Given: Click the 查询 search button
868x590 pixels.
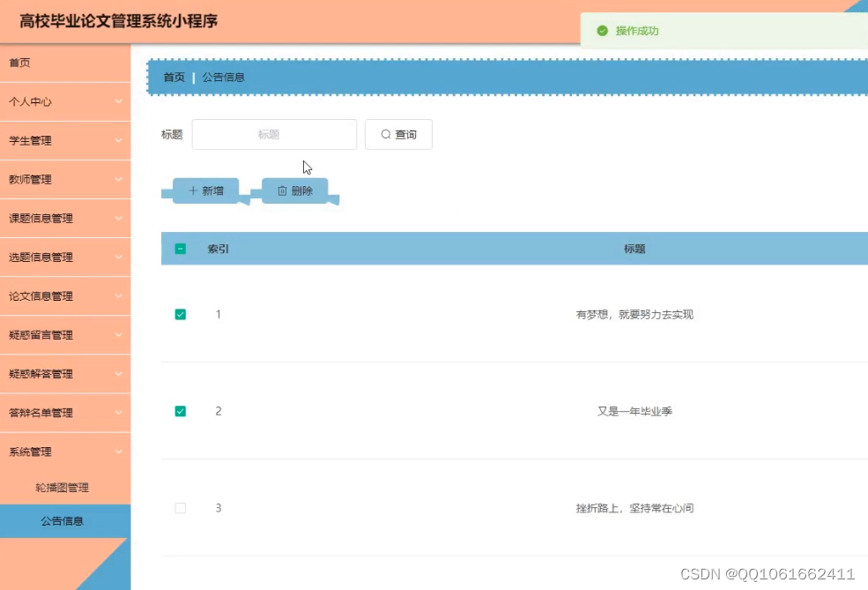Looking at the screenshot, I should [x=398, y=134].
